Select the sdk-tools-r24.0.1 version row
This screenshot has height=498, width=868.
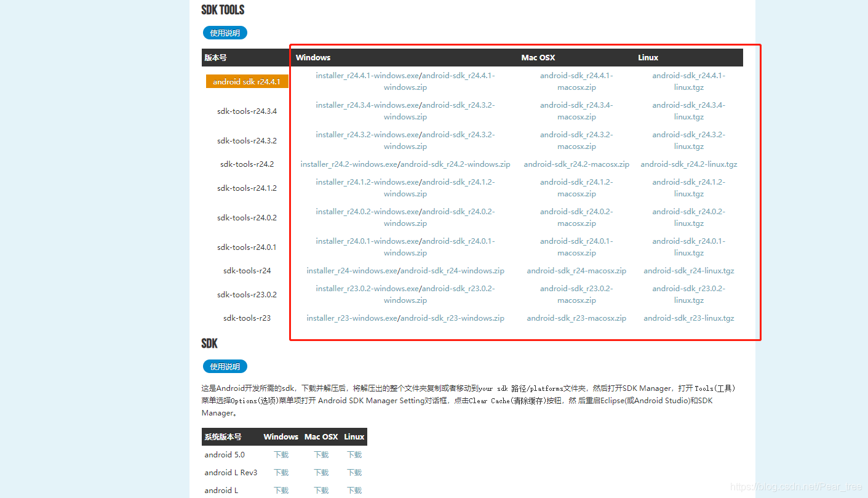point(247,247)
